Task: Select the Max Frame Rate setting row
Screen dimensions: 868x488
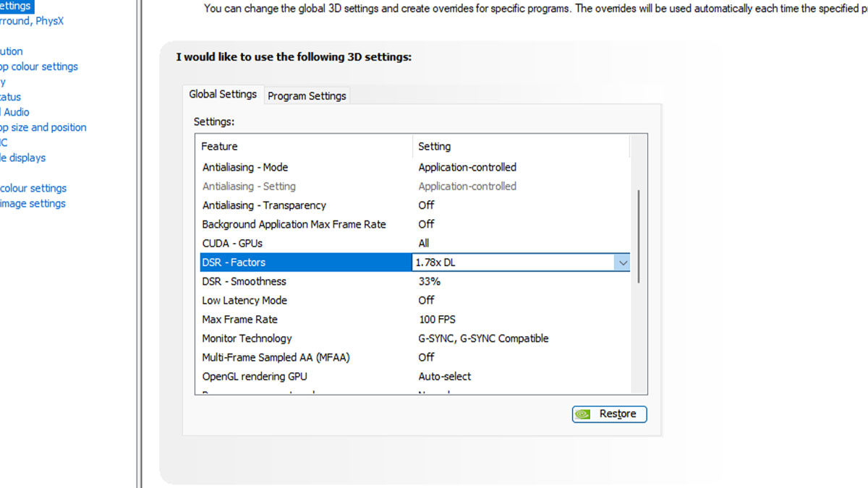Action: (304, 319)
